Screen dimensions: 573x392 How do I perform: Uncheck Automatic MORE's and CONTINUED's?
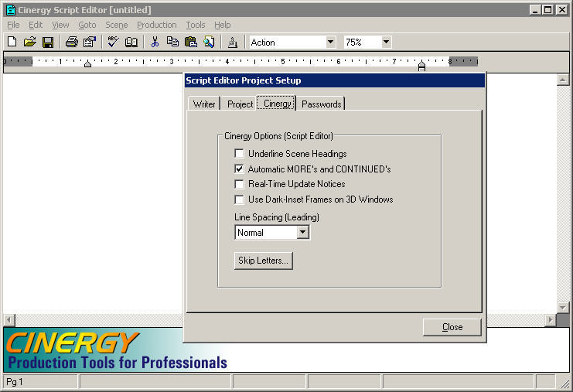240,169
